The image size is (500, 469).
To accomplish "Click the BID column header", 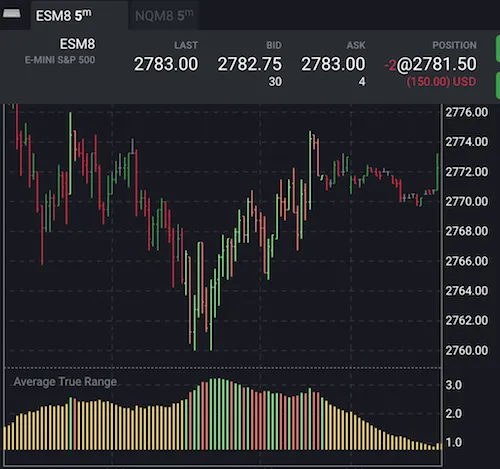I will [274, 45].
